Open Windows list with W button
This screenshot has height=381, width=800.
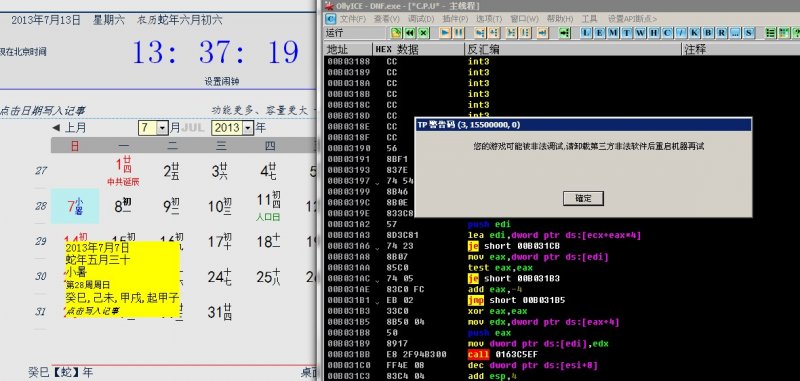point(640,33)
